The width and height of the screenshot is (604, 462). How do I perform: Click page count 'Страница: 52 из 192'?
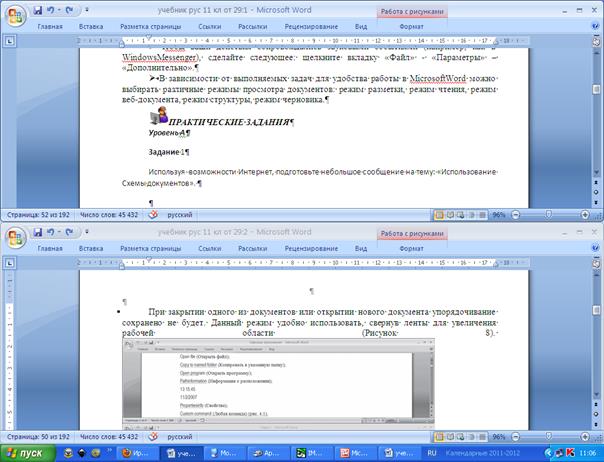(38, 215)
